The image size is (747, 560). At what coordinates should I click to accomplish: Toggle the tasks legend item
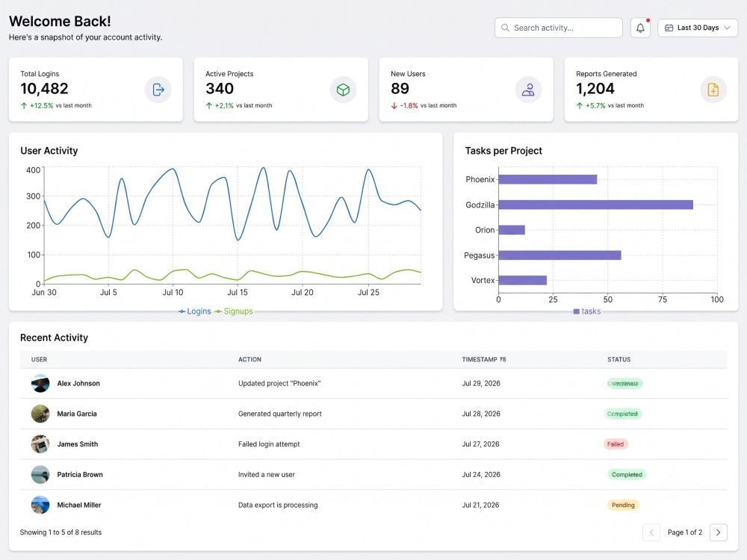tap(586, 311)
